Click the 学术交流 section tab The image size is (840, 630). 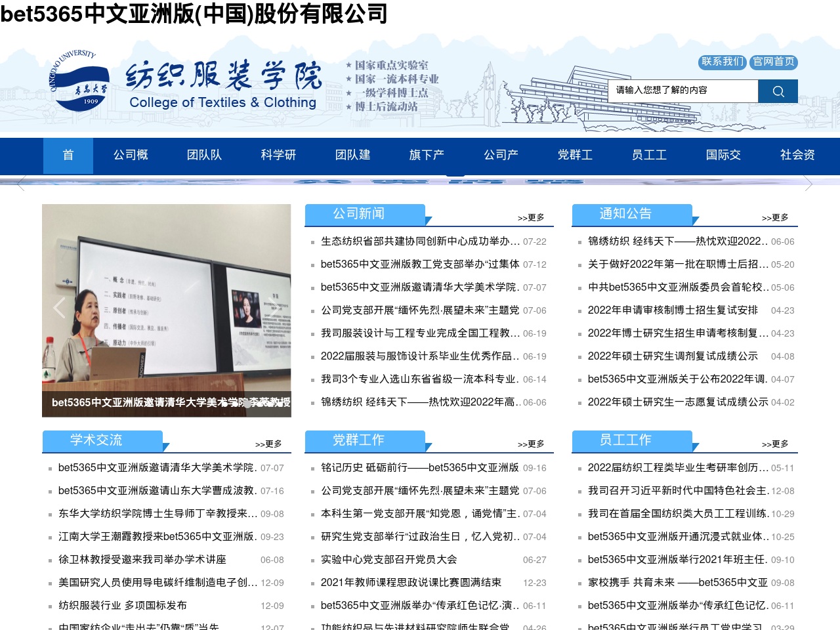pos(96,440)
